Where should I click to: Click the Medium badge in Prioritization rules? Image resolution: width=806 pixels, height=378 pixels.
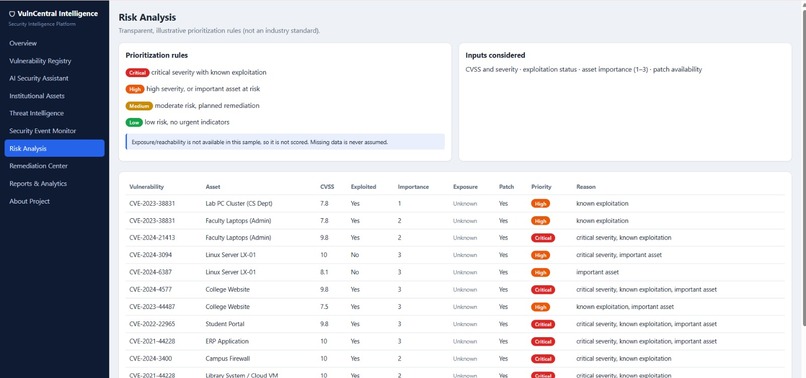point(139,106)
